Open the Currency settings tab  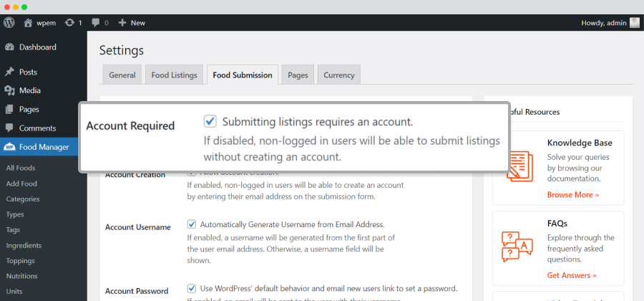(339, 75)
